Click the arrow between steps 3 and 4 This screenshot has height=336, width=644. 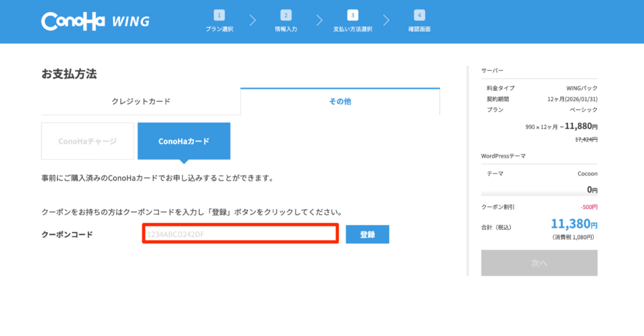tap(386, 20)
